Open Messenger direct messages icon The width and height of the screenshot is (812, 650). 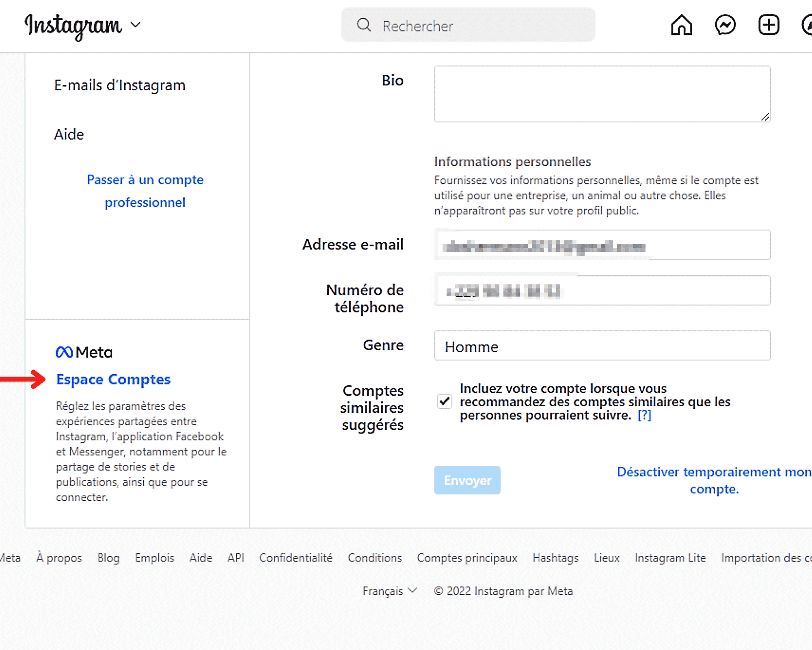(x=725, y=25)
